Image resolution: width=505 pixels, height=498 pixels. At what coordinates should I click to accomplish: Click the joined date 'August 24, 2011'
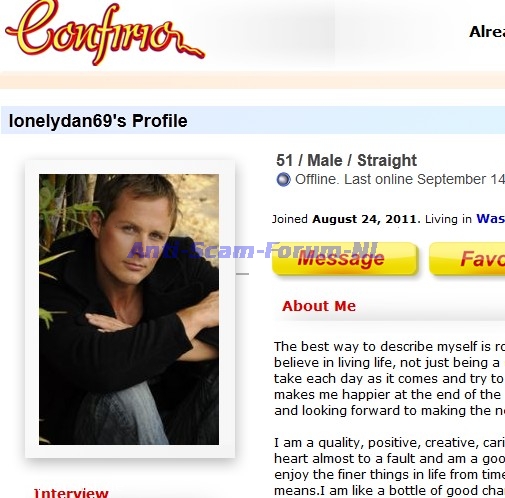364,219
